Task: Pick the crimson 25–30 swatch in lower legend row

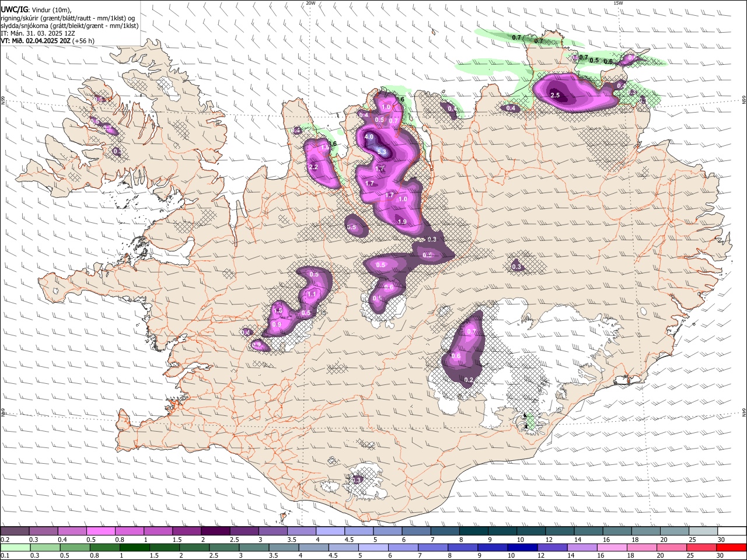Action: [701, 548]
